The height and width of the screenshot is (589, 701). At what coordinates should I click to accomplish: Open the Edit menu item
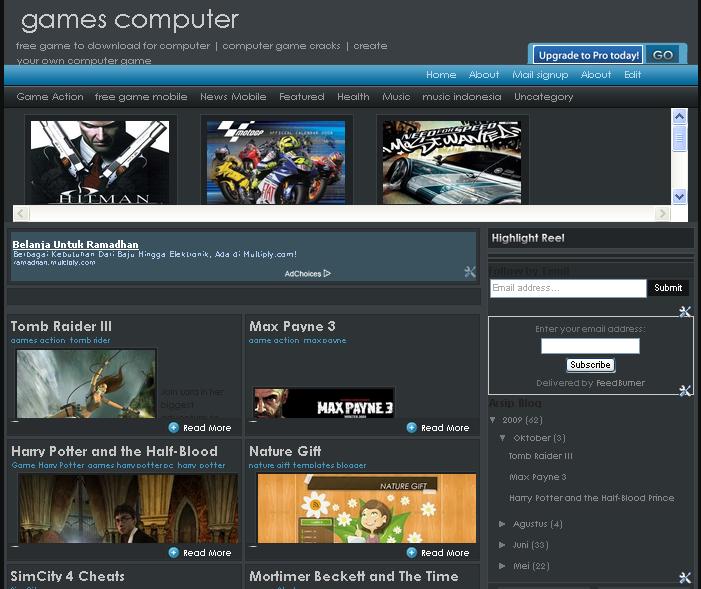pos(633,75)
